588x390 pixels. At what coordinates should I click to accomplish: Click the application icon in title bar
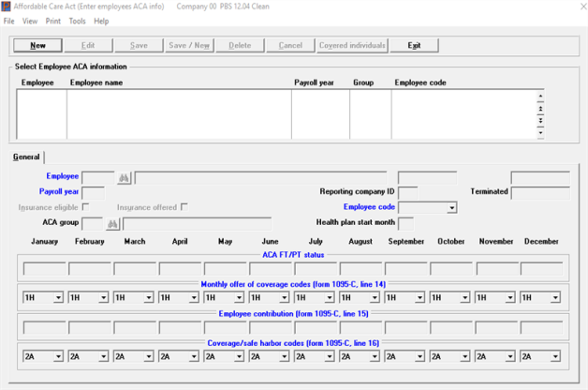click(x=7, y=7)
